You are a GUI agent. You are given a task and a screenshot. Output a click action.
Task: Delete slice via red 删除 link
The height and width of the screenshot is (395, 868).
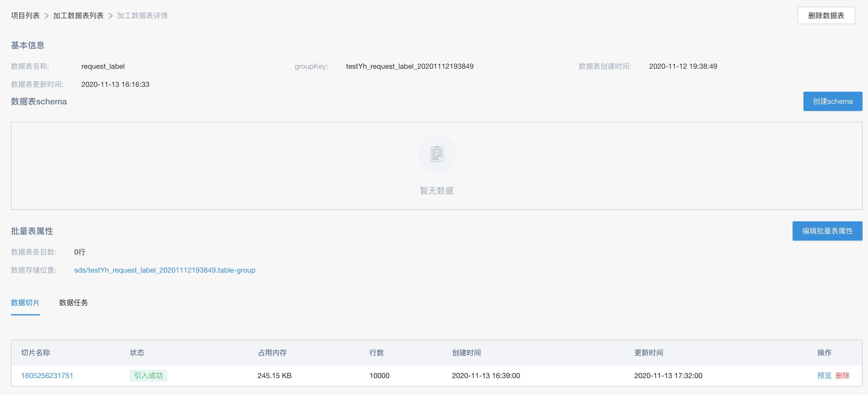coord(842,375)
